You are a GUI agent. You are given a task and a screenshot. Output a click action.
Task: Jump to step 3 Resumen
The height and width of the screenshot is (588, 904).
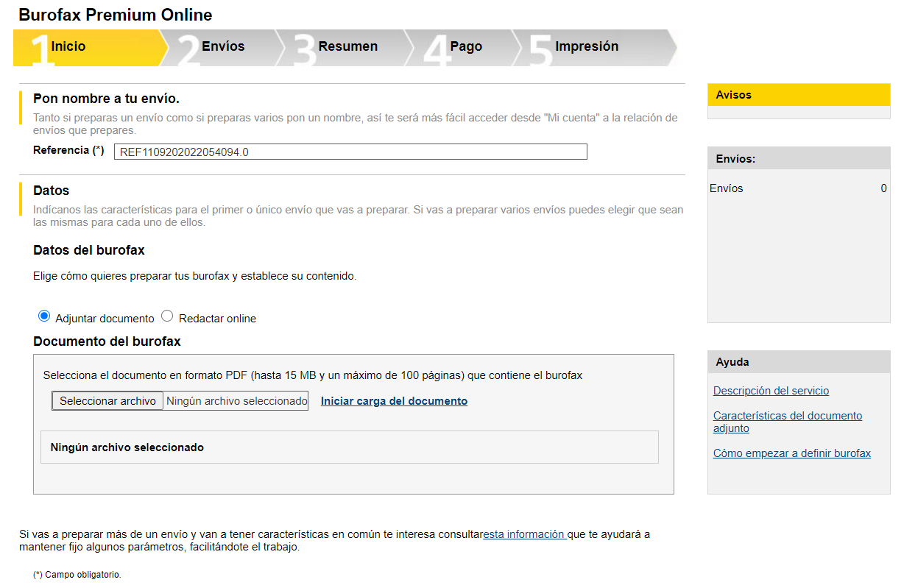click(x=347, y=47)
